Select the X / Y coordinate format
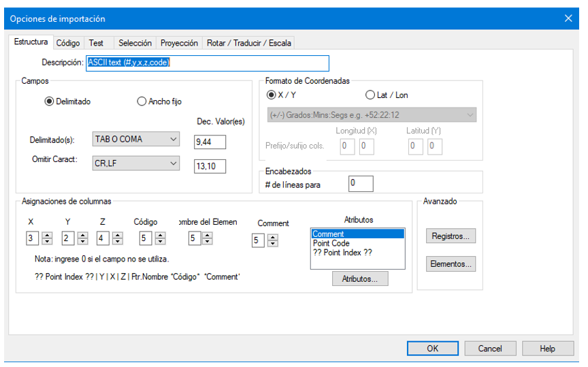The width and height of the screenshot is (588, 367). 272,95
